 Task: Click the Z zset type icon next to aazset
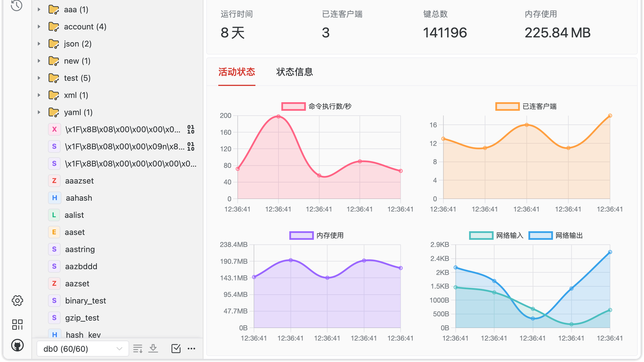[54, 283]
